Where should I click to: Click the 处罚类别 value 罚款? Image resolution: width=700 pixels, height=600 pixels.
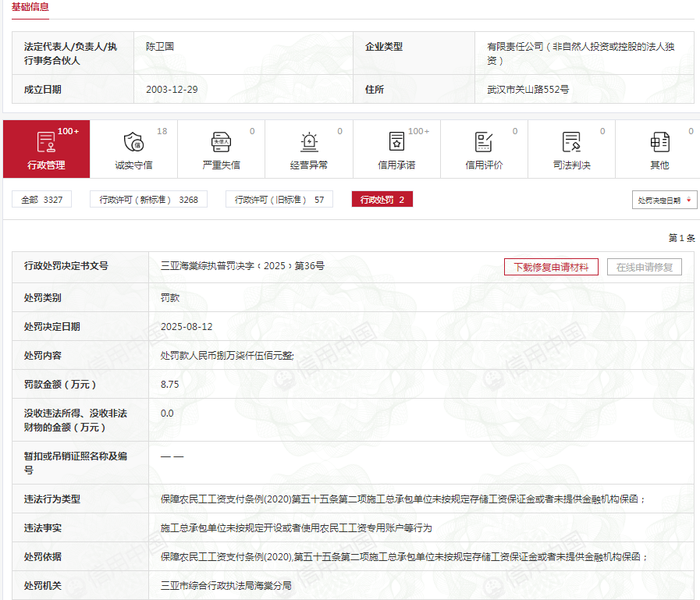tap(169, 298)
